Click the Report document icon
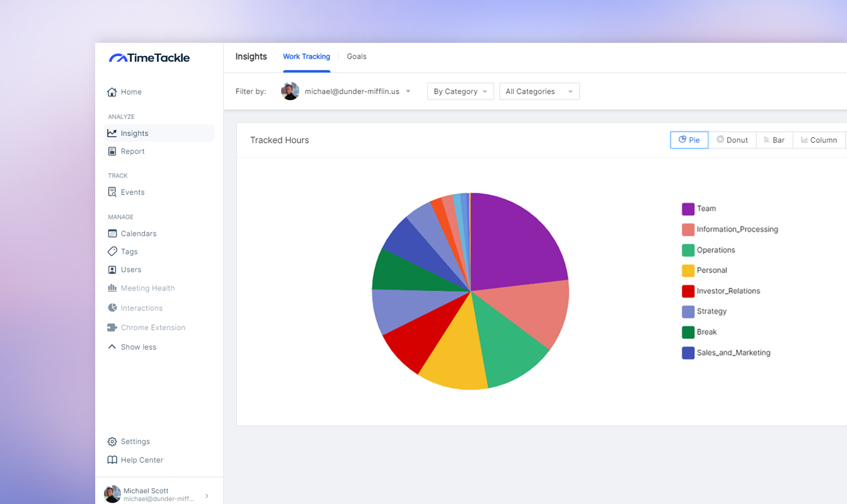Screen dimensions: 847x504 click(112, 151)
